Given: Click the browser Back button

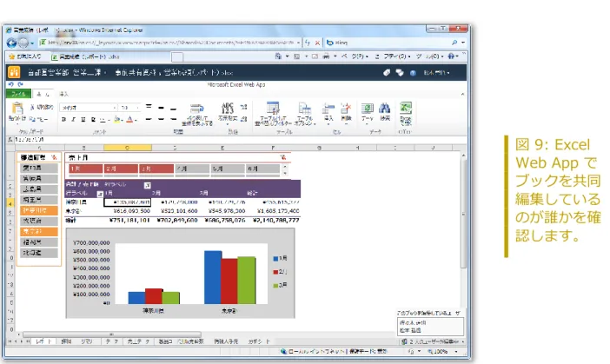Looking at the screenshot, I should [x=11, y=43].
